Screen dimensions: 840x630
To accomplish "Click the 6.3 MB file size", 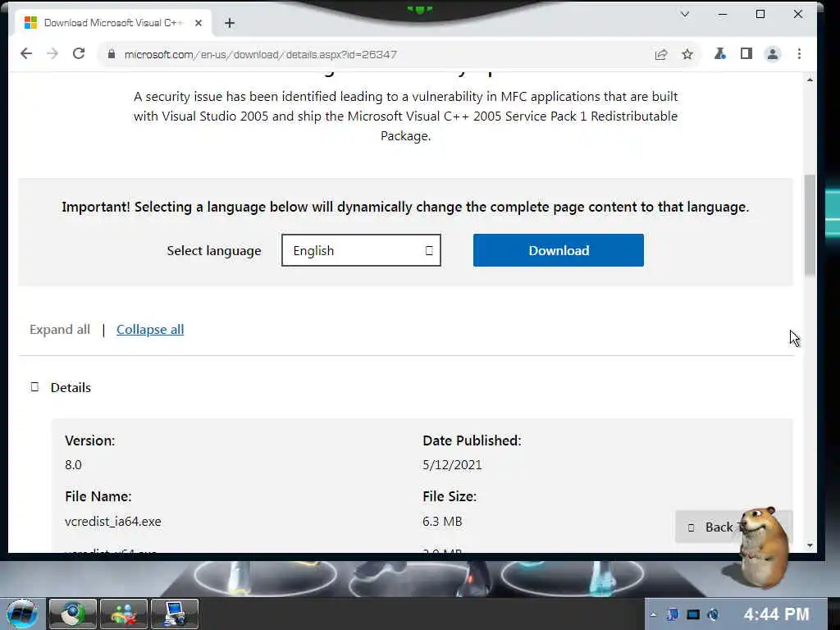I will [442, 521].
